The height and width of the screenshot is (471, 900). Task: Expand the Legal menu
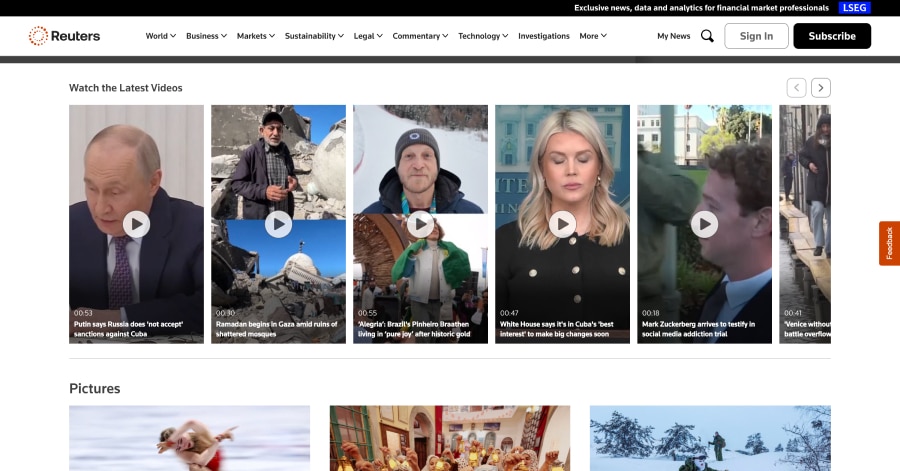coord(368,36)
